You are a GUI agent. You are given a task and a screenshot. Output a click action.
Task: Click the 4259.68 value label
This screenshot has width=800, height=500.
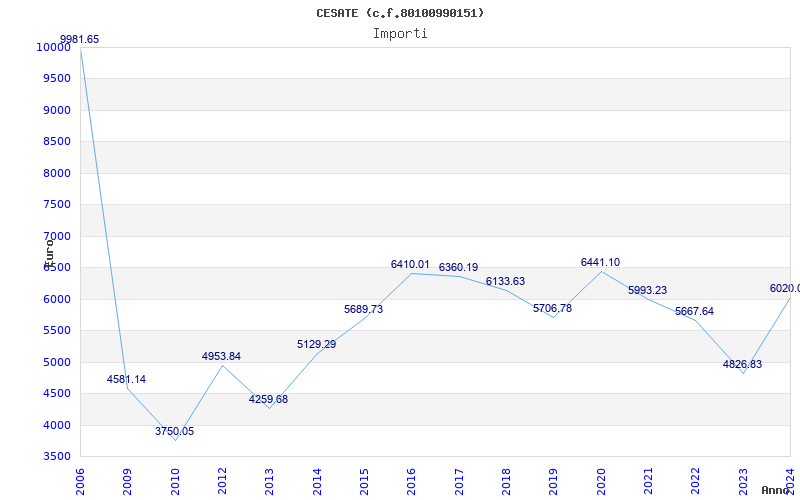269,399
